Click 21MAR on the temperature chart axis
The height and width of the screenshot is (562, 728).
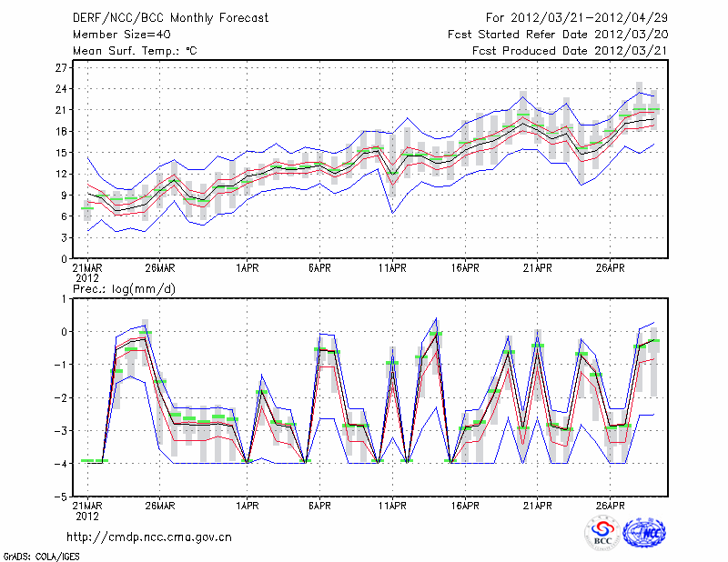click(87, 269)
